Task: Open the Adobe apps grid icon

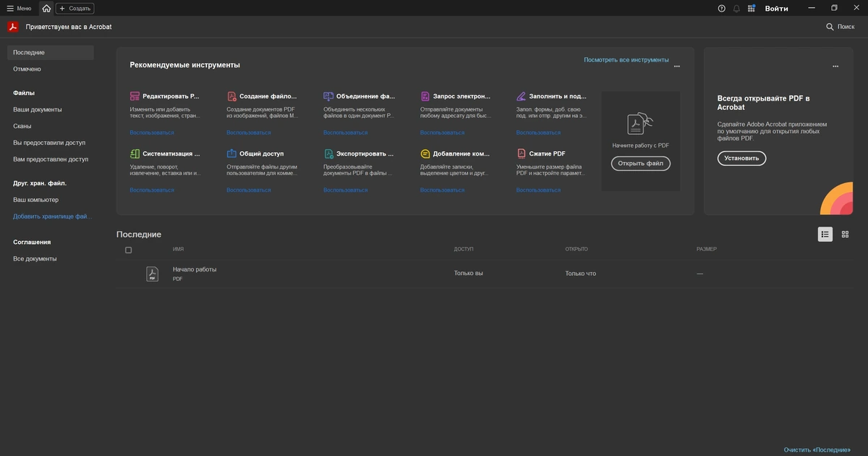Action: point(752,8)
